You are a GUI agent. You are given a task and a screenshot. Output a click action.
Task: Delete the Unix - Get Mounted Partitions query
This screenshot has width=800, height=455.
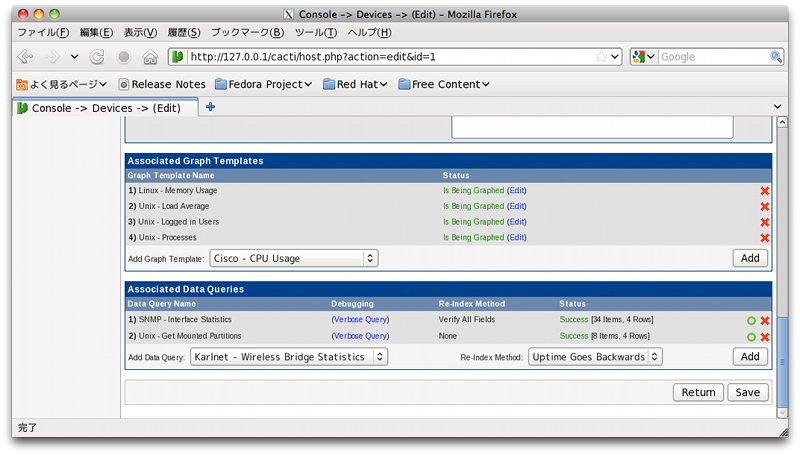[765, 337]
